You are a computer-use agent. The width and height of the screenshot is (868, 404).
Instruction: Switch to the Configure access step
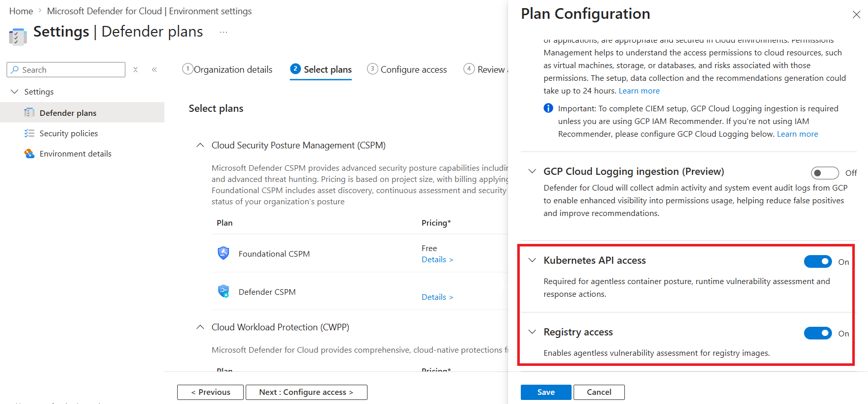click(407, 70)
